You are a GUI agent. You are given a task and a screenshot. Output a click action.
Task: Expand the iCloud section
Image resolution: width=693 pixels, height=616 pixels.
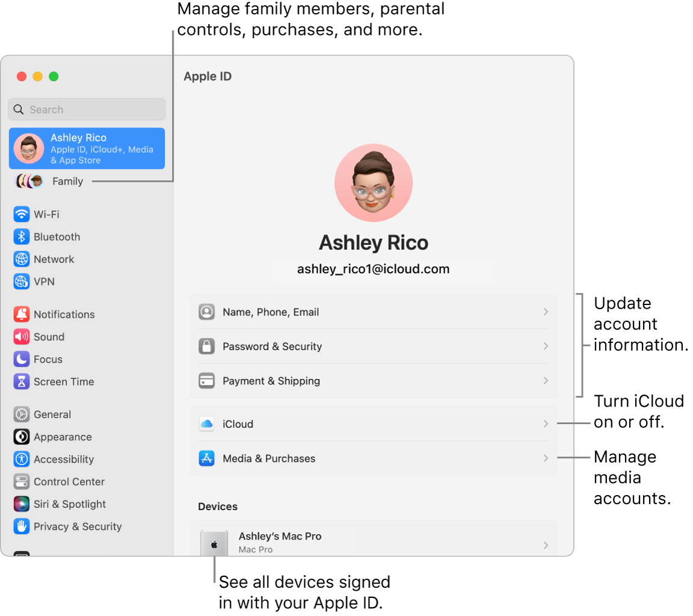(373, 423)
